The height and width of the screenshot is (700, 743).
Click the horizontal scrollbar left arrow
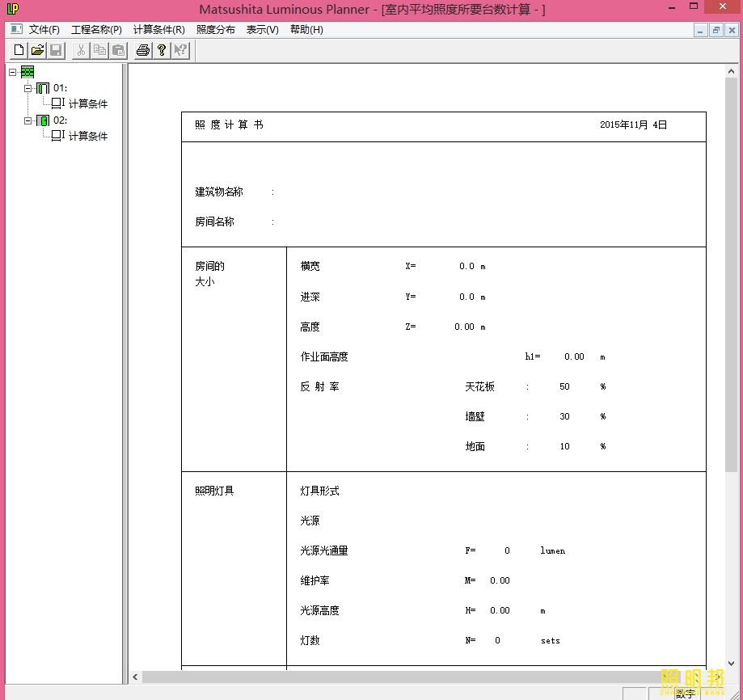point(136,677)
